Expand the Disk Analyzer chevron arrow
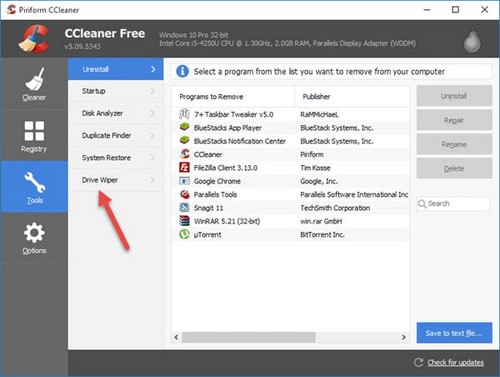The image size is (500, 377). tap(153, 113)
